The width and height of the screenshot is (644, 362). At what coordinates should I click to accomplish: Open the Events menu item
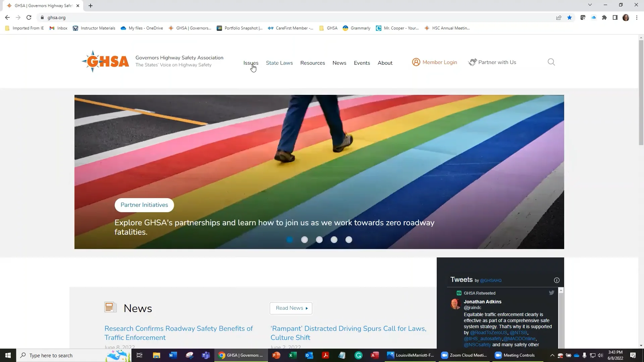[362, 63]
